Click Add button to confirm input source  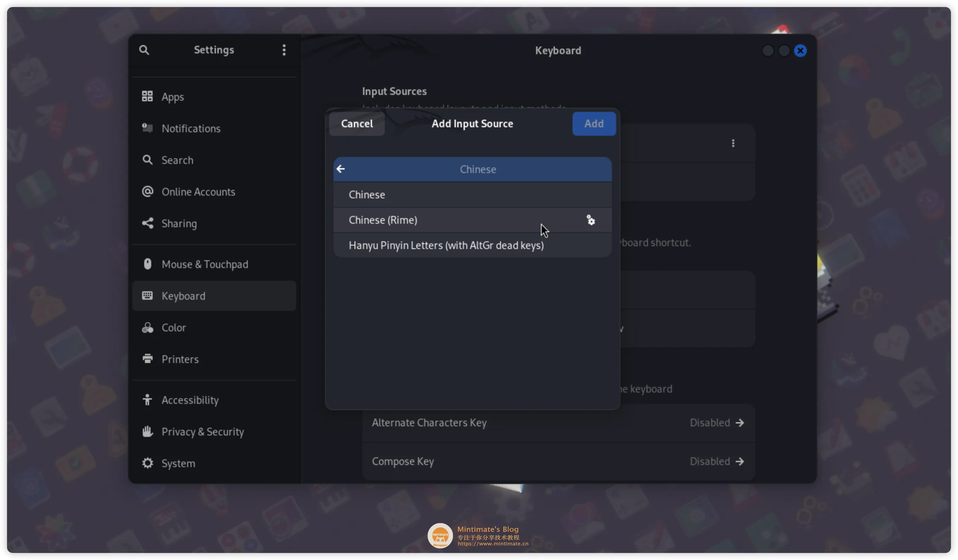(593, 123)
